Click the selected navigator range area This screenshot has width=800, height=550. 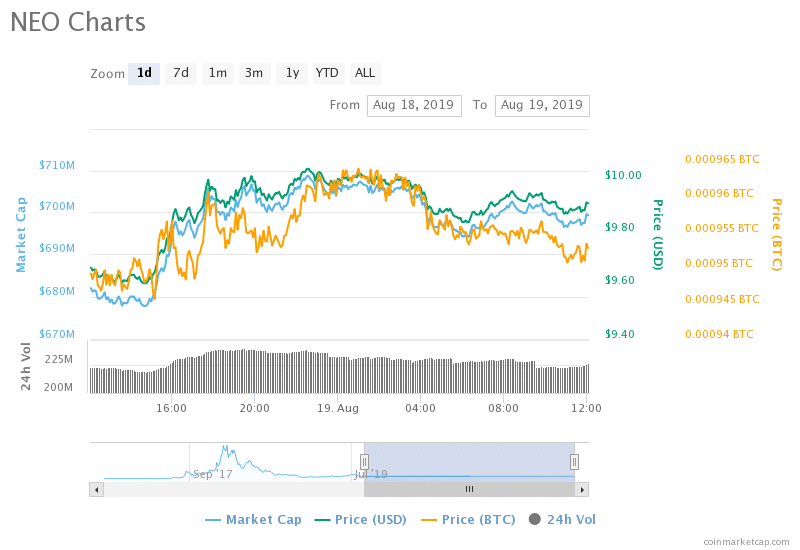(x=469, y=462)
